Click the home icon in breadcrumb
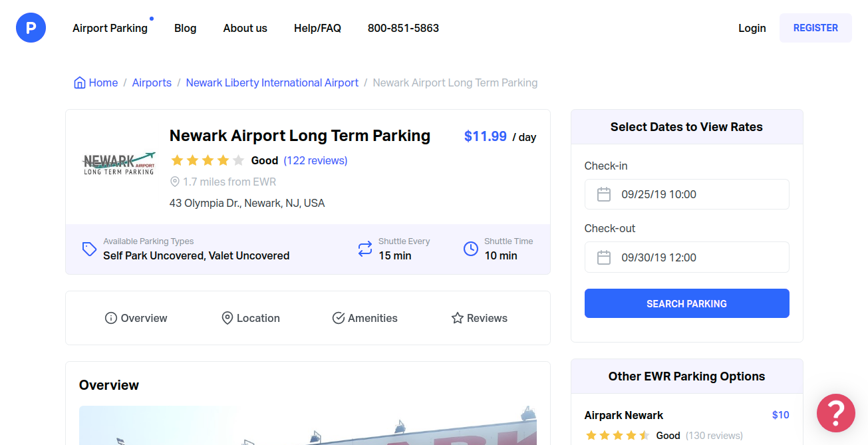 point(80,83)
